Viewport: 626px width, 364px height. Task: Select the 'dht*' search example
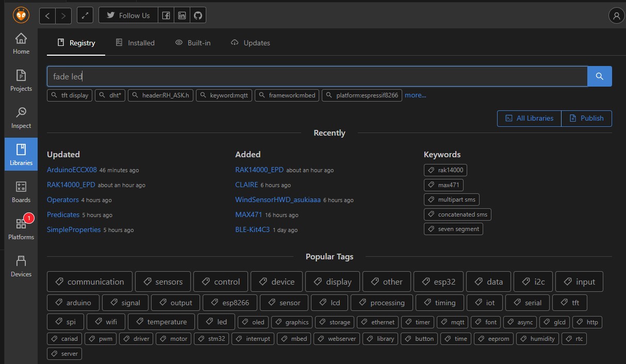pos(110,95)
